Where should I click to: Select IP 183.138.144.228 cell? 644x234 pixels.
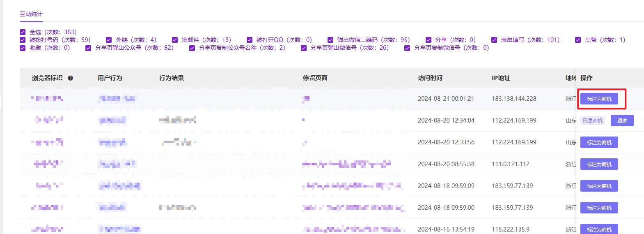pos(514,99)
